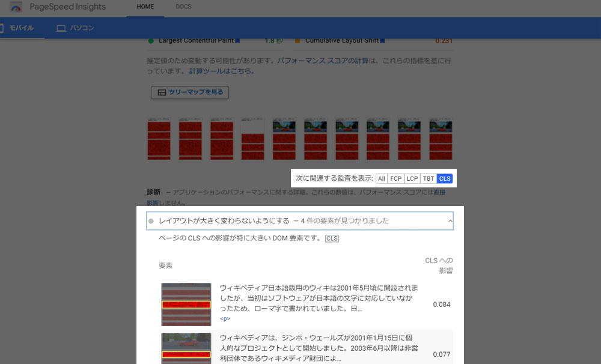Image resolution: width=601 pixels, height=364 pixels.
Task: Open the DOCS tab
Action: point(183,7)
